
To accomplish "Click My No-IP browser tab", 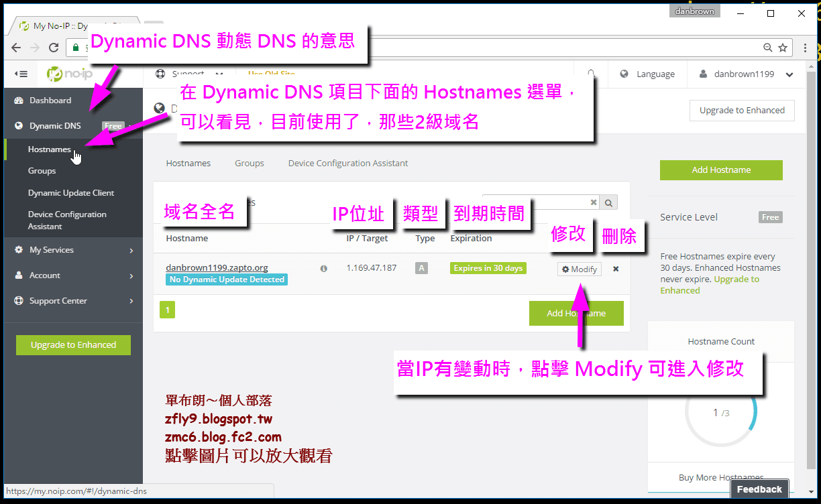I will pyautogui.click(x=72, y=26).
